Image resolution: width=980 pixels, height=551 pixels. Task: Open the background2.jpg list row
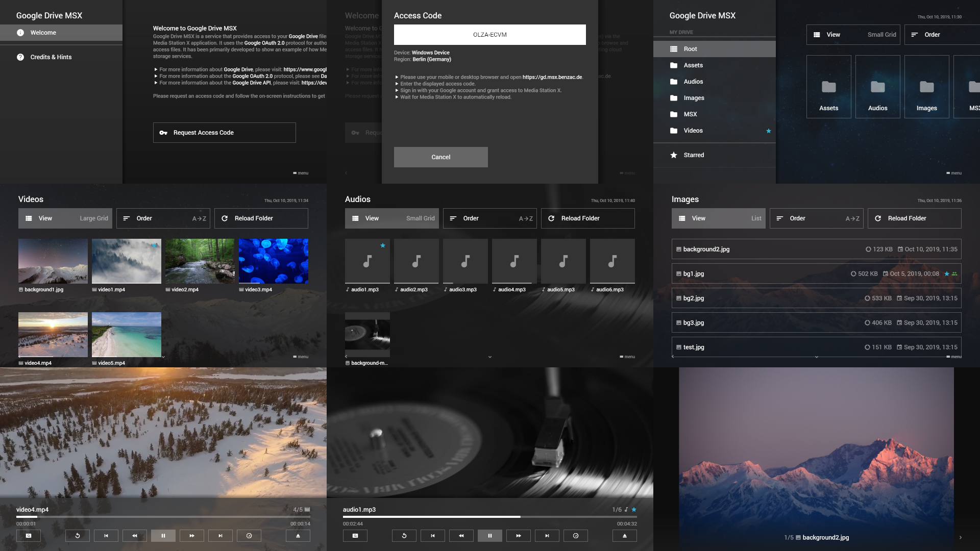coord(817,249)
